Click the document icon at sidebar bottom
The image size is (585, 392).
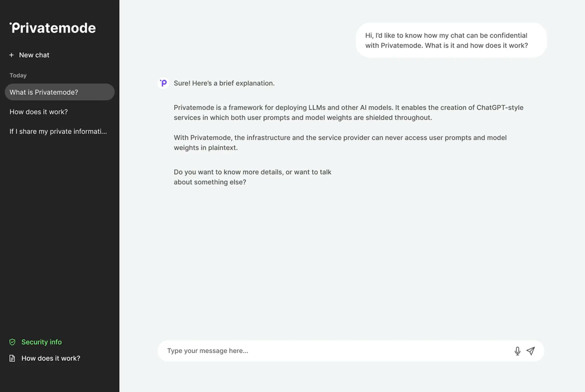coord(12,358)
